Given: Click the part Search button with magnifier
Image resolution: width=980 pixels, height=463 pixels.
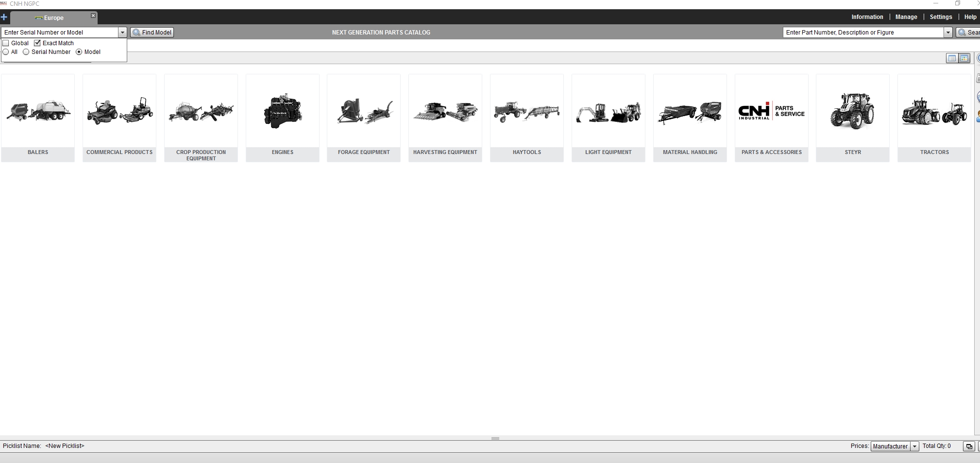Looking at the screenshot, I should pyautogui.click(x=968, y=33).
